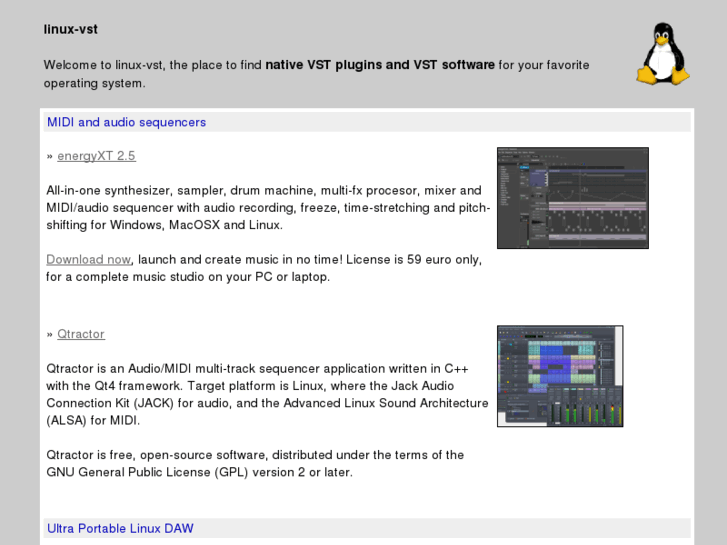Click the linux-vst page title

click(x=70, y=29)
